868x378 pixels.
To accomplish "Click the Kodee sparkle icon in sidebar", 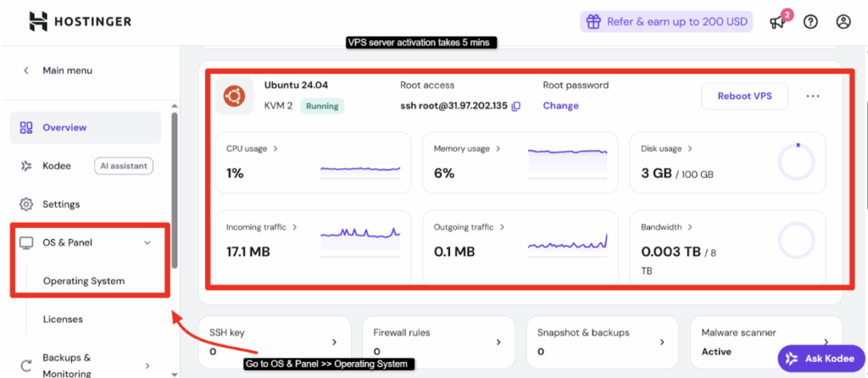I will click(x=26, y=165).
